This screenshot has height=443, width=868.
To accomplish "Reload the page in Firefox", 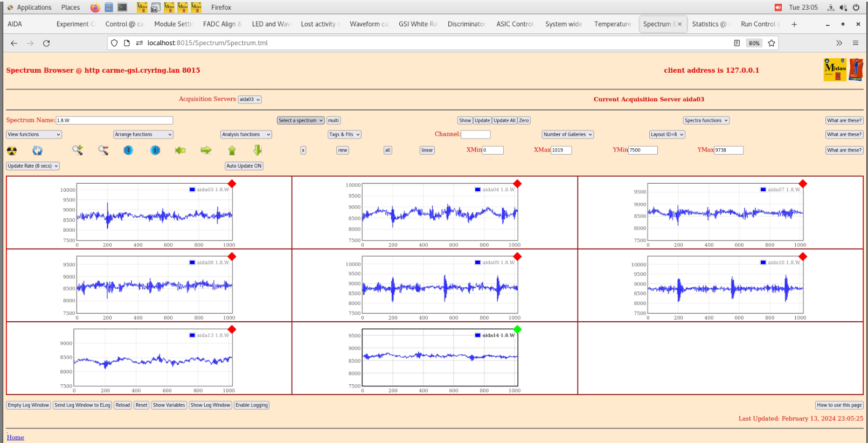I will point(46,43).
